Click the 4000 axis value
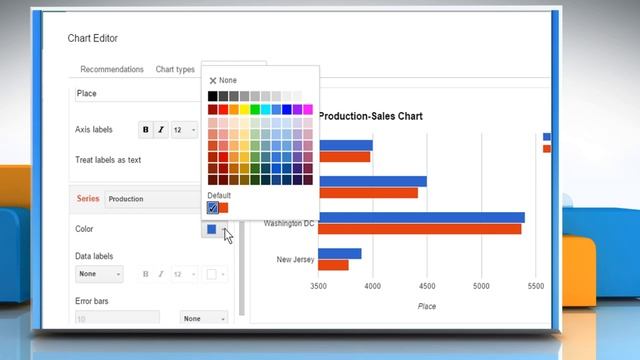 click(373, 286)
